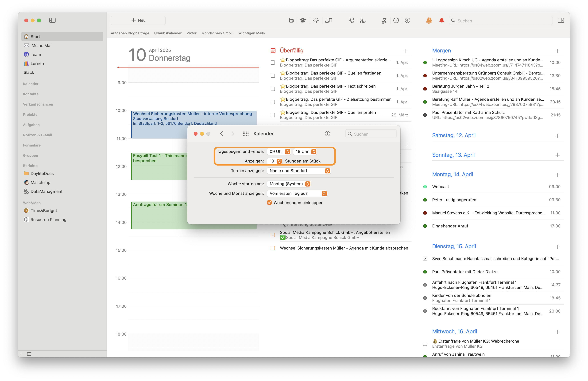Viewport: 588px width, 381px height.
Task: Open the Slack sidebar item
Action: (62, 72)
